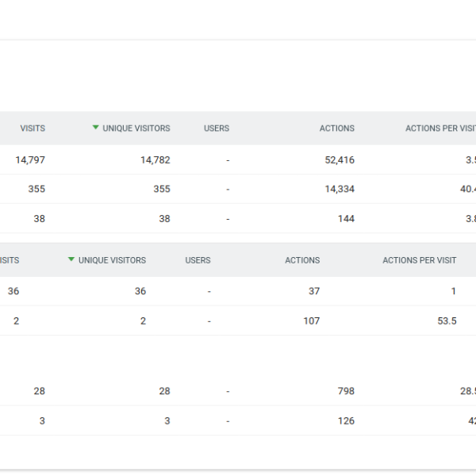Click 28 in the Visits column
The image size is (476, 476).
(x=39, y=391)
